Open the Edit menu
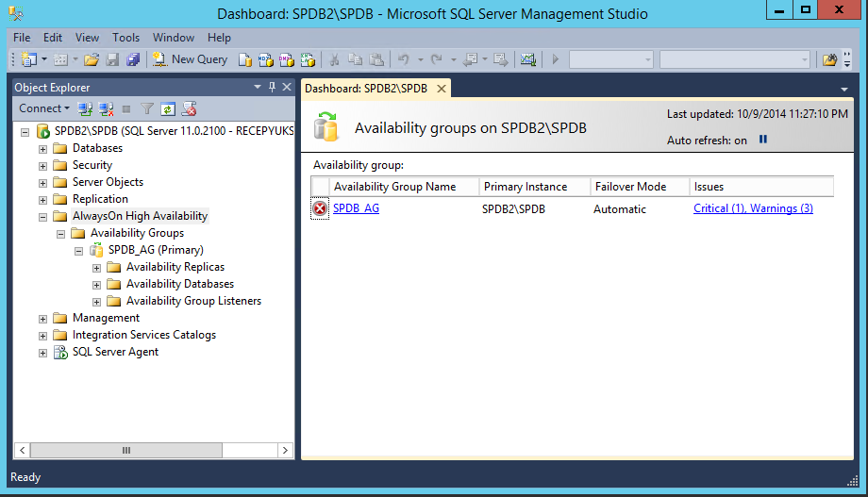The width and height of the screenshot is (868, 497). (x=53, y=38)
